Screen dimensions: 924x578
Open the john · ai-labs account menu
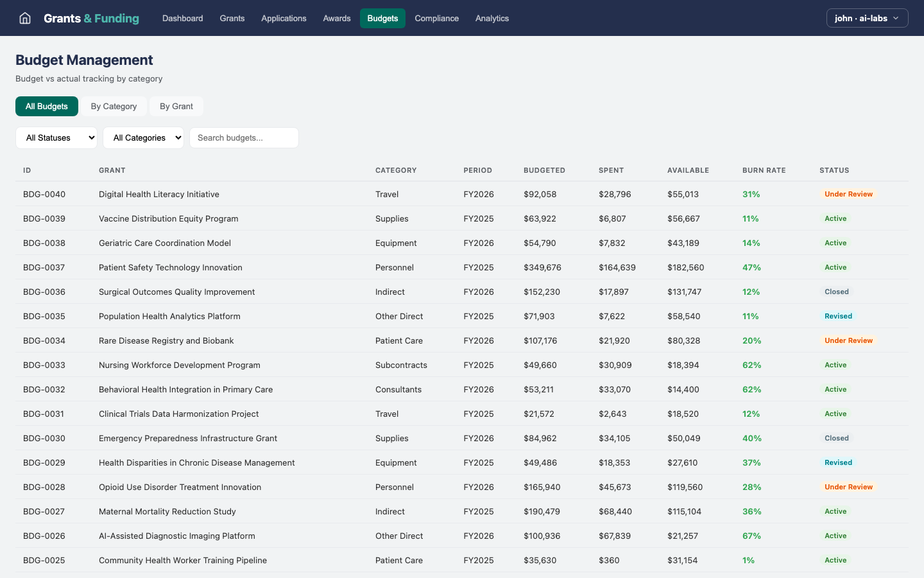click(867, 18)
